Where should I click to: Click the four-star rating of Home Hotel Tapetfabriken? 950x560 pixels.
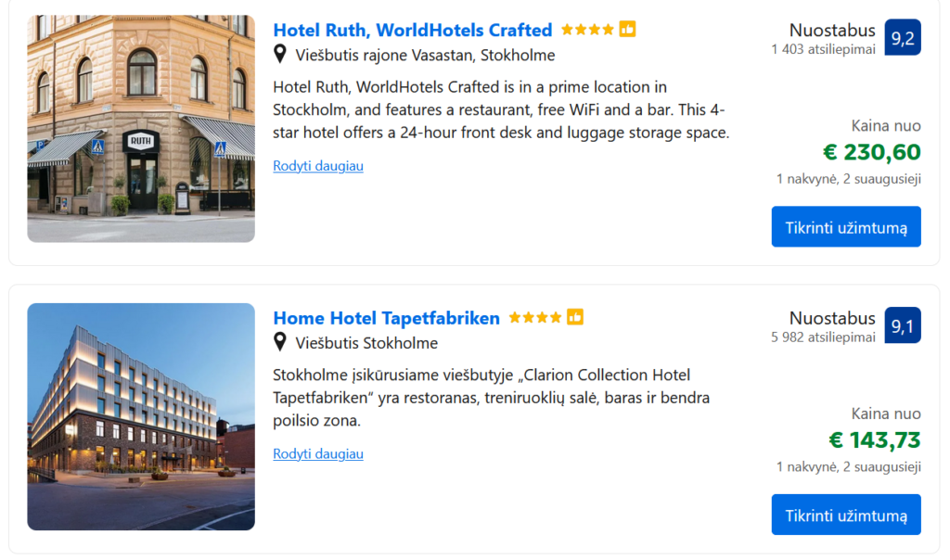[535, 318]
